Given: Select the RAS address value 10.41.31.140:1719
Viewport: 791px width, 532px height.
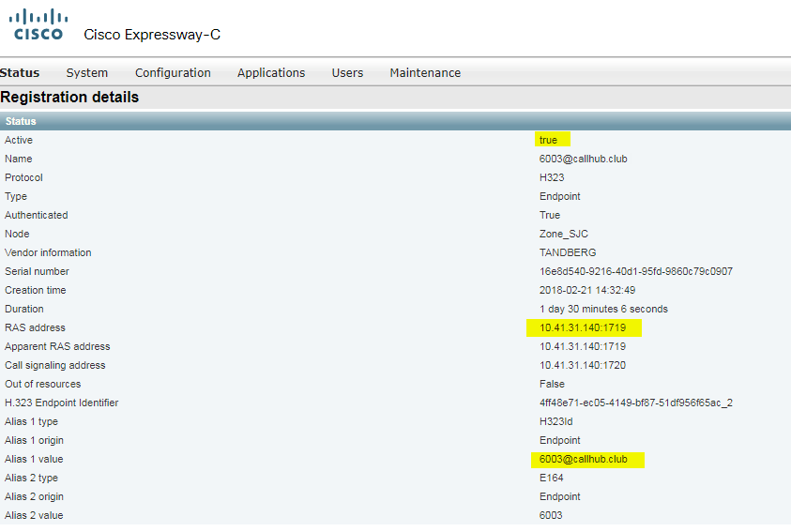Looking at the screenshot, I should (x=583, y=327).
